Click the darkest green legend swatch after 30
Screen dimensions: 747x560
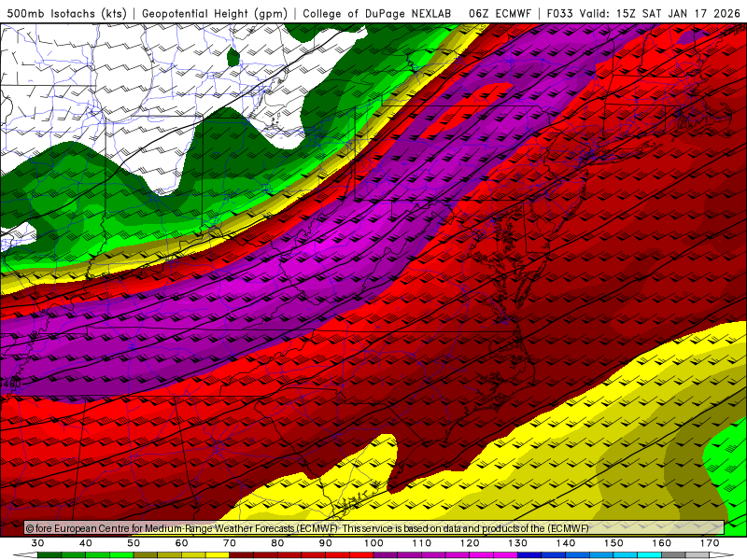[49, 555]
